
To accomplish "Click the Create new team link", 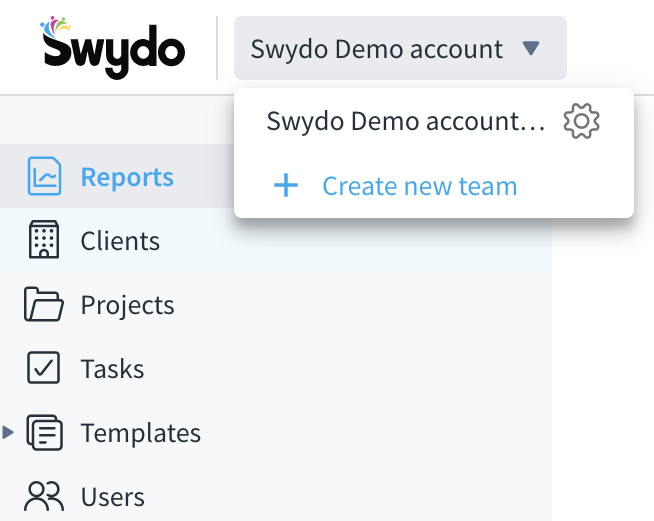I will (x=419, y=186).
